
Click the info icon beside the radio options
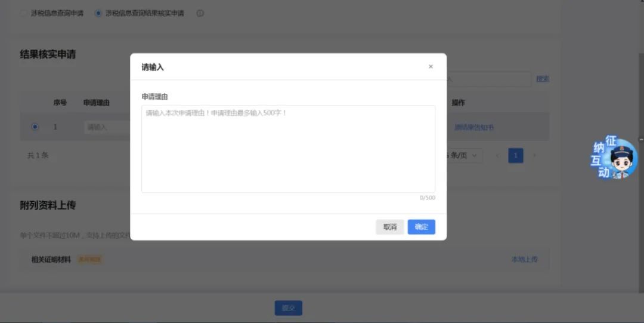pos(200,13)
